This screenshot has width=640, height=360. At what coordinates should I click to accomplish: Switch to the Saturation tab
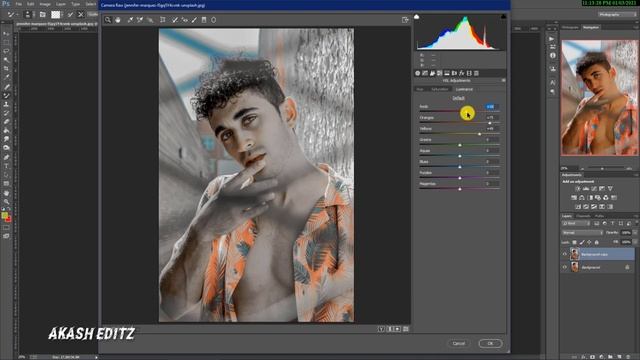click(440, 89)
